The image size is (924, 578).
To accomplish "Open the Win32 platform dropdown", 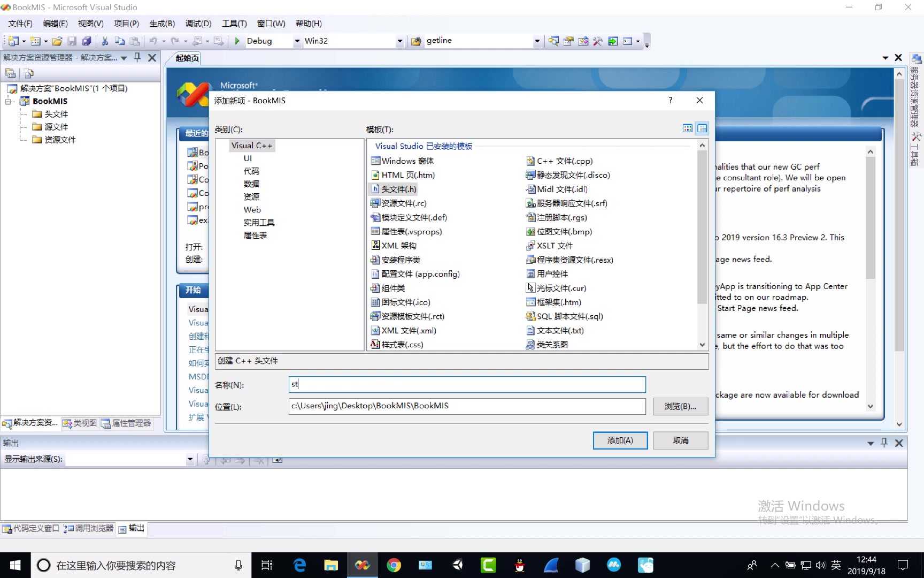I will coord(399,41).
